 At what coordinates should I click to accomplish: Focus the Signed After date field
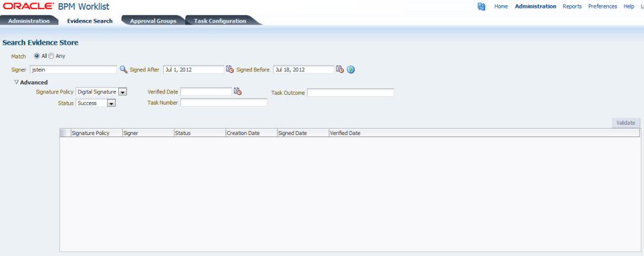coord(194,70)
